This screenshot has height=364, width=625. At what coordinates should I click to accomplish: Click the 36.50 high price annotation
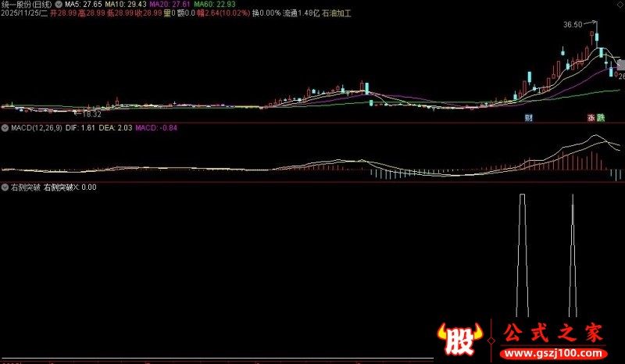coord(573,25)
